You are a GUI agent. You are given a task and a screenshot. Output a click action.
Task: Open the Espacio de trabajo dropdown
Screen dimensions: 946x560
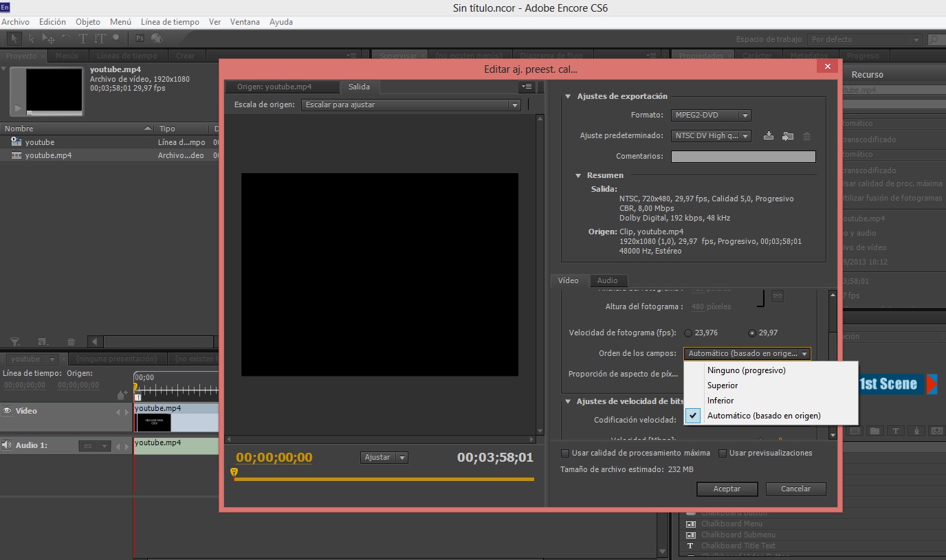click(865, 40)
